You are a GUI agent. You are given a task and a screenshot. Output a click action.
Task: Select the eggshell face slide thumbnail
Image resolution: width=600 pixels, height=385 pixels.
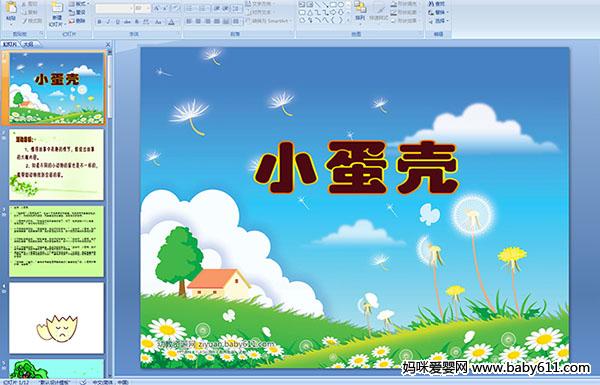tap(57, 318)
